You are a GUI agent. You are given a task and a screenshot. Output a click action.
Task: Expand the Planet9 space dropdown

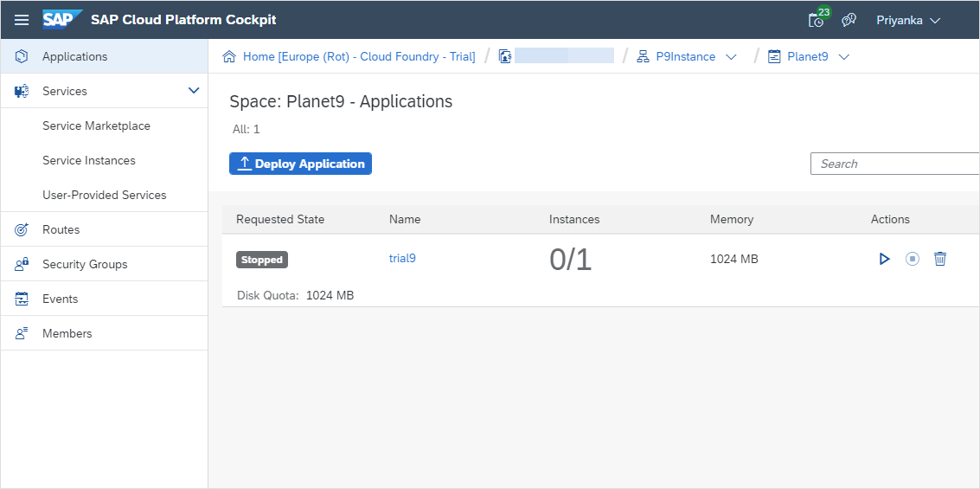tap(844, 57)
